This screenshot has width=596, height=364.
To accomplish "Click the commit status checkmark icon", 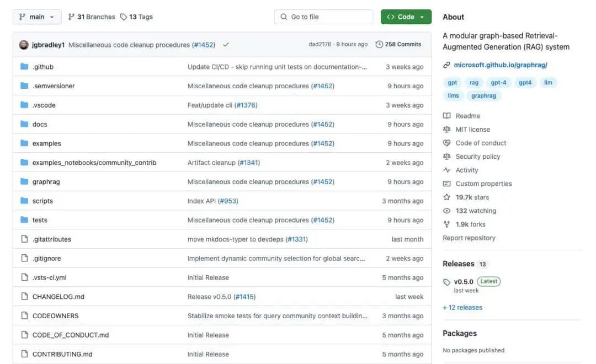I will coord(226,45).
